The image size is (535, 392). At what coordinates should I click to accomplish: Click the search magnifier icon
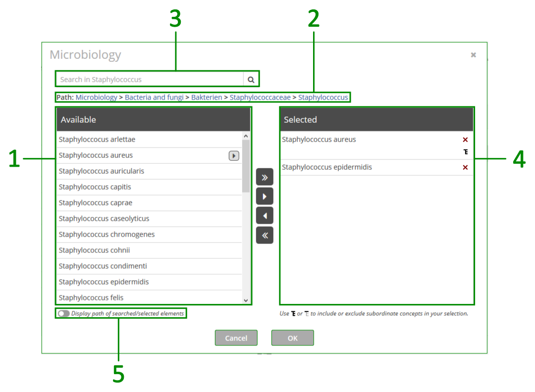click(251, 79)
